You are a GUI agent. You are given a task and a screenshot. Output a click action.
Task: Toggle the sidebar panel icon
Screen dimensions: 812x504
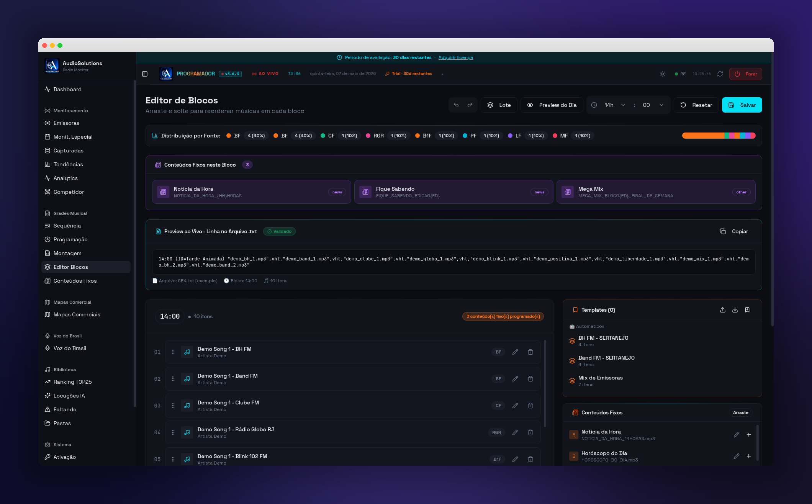145,74
